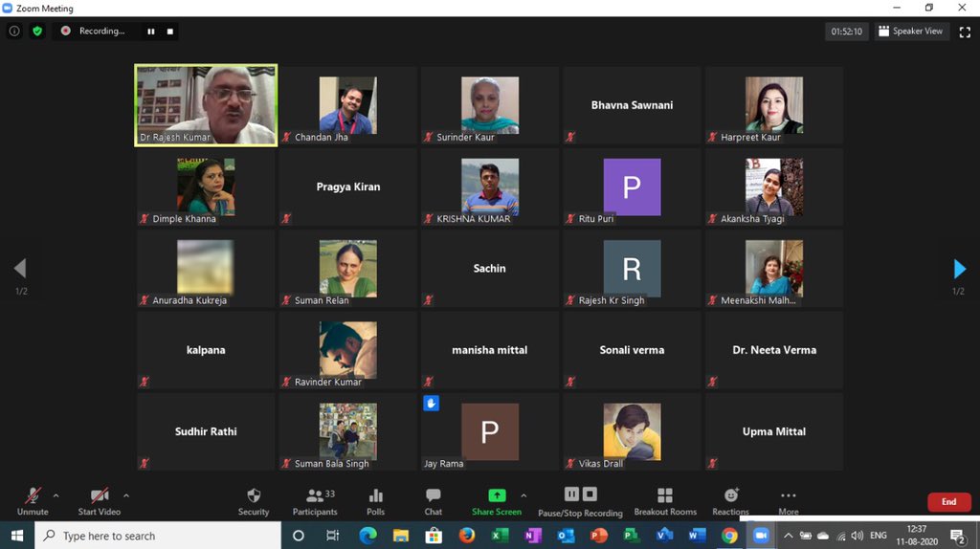Open Windows Start menu
Viewport: 980px width, 549px height.
point(17,536)
